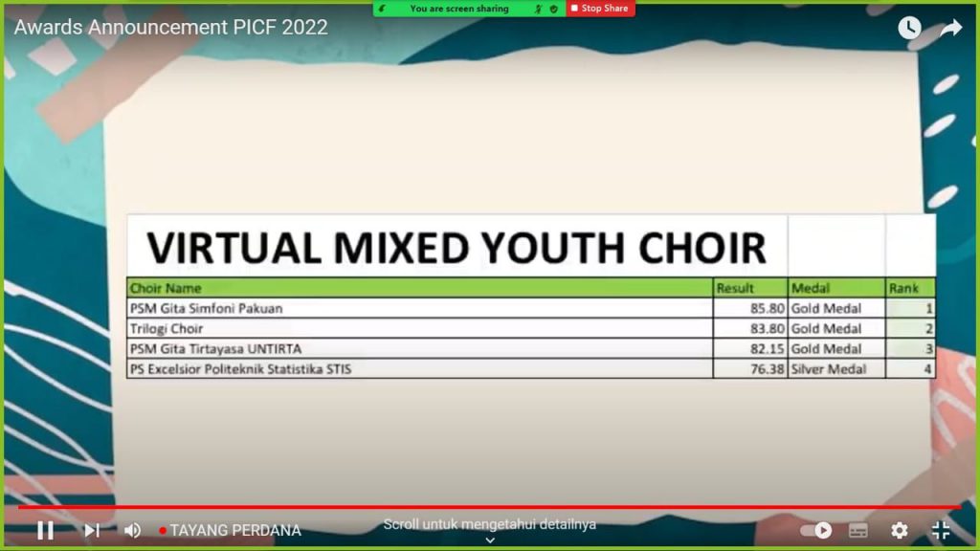Click the security shield icon in sharing bar
This screenshot has width=980, height=551.
553,9
